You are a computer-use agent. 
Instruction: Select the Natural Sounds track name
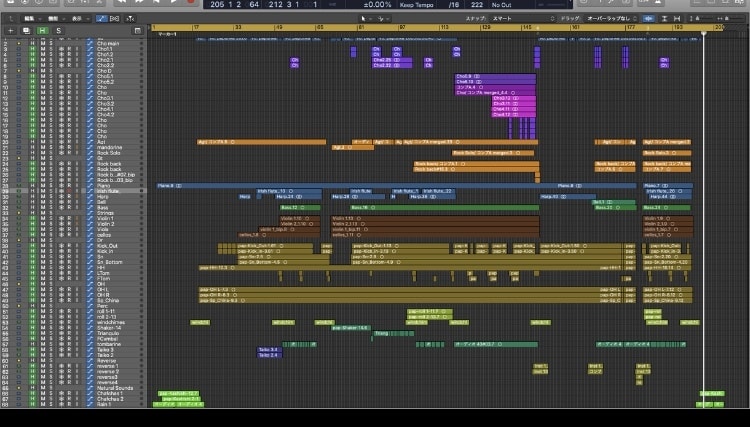click(x=115, y=388)
